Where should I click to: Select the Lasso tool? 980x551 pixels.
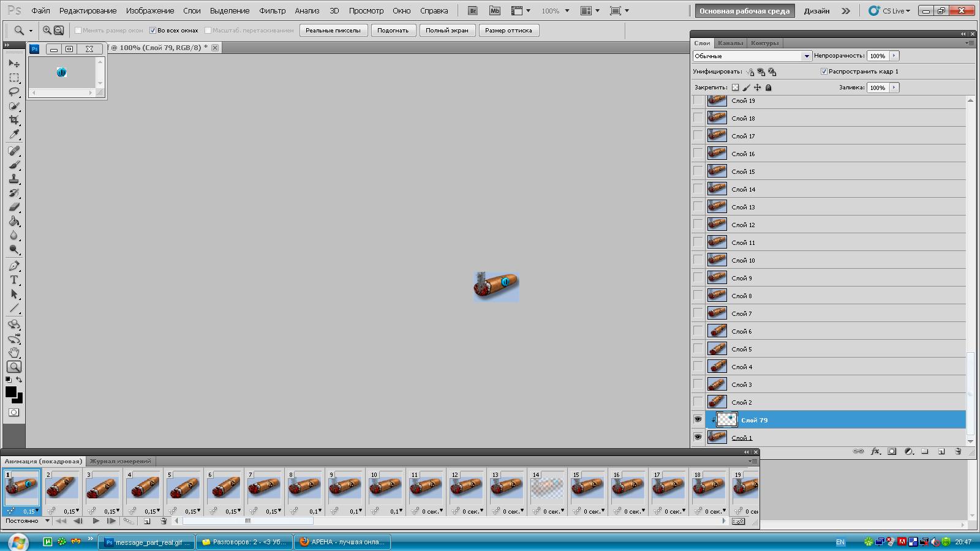(14, 92)
